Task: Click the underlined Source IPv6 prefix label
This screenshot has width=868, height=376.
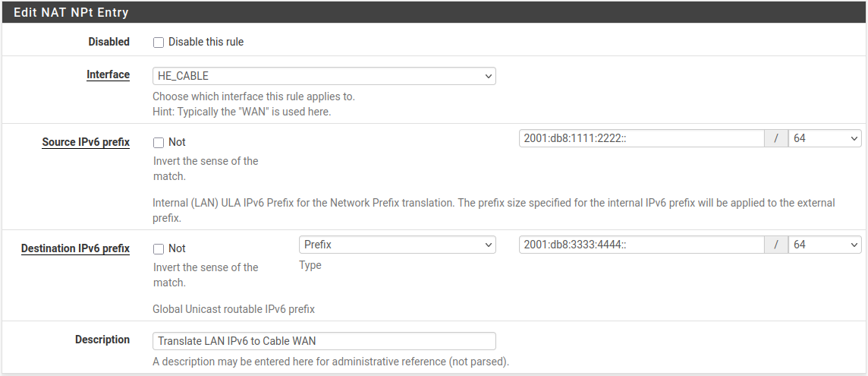Action: point(86,142)
